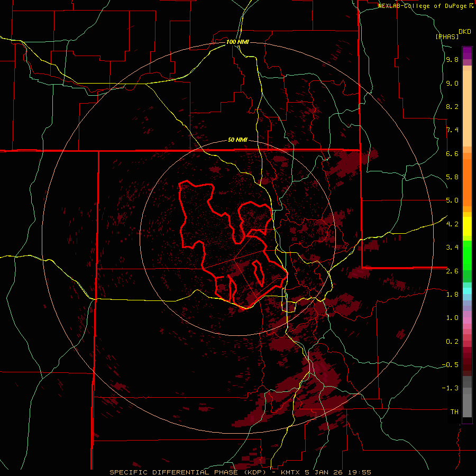The width and height of the screenshot is (476, 476).
Task: Click the 'DKD' legend unit label
Action: click(x=465, y=32)
